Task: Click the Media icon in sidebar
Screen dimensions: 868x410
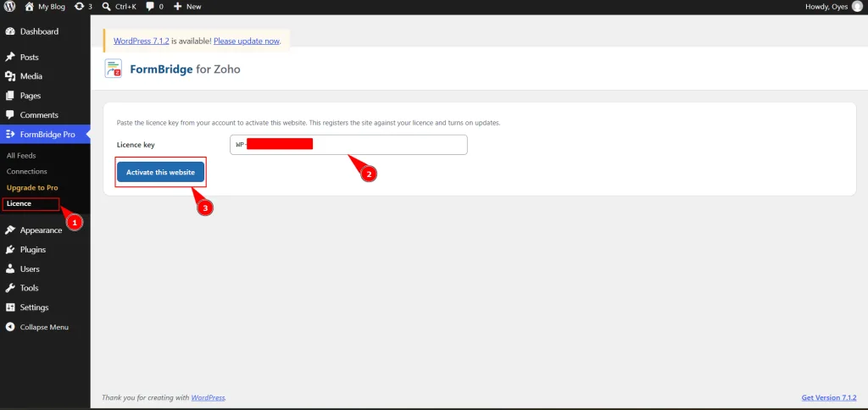Action: coord(10,76)
